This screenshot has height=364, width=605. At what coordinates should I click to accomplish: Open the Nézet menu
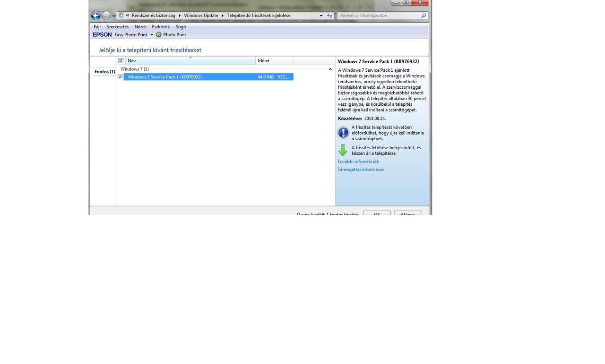[140, 27]
